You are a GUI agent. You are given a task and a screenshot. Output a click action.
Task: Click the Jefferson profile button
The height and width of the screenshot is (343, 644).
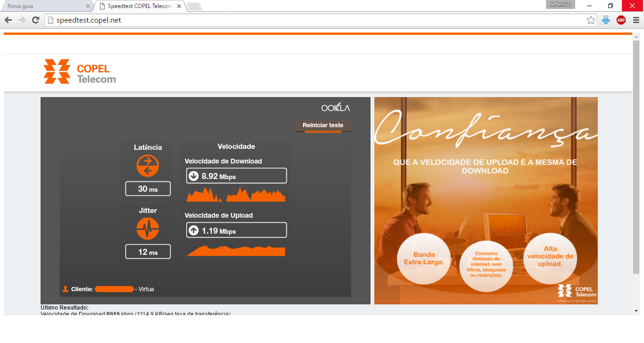[x=561, y=4]
